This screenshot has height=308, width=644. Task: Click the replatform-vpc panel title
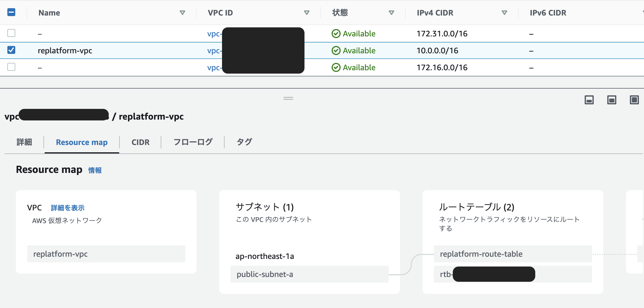click(151, 116)
